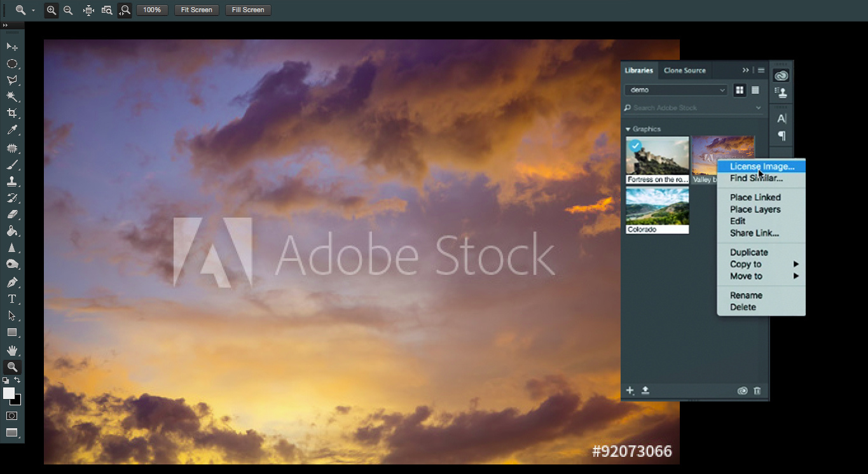Switch Libraries to list view

pyautogui.click(x=755, y=90)
